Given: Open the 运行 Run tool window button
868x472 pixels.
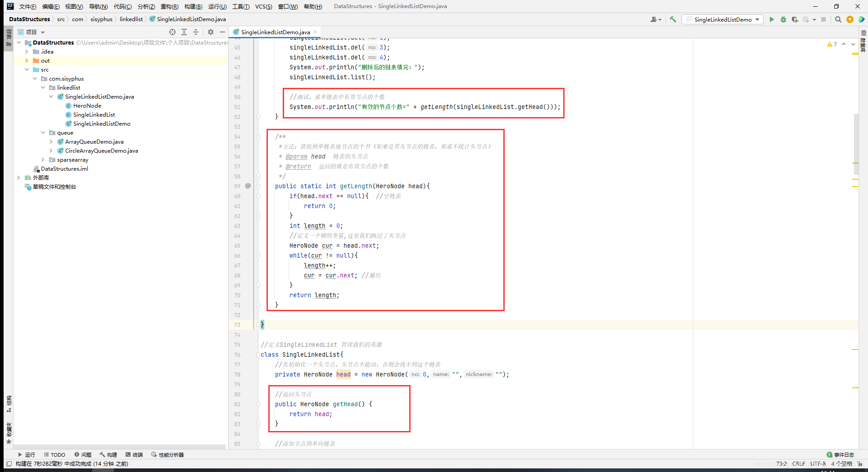Looking at the screenshot, I should tap(27, 454).
